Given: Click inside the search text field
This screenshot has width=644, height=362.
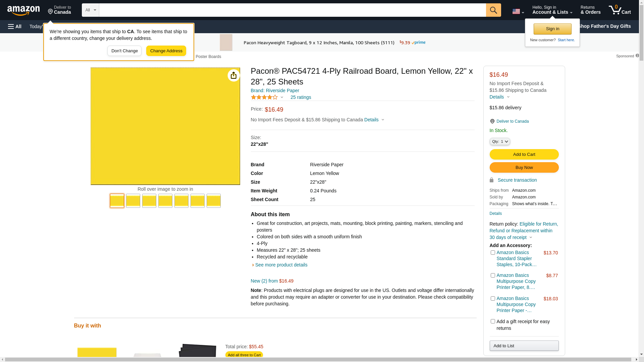Looking at the screenshot, I should pyautogui.click(x=292, y=10).
